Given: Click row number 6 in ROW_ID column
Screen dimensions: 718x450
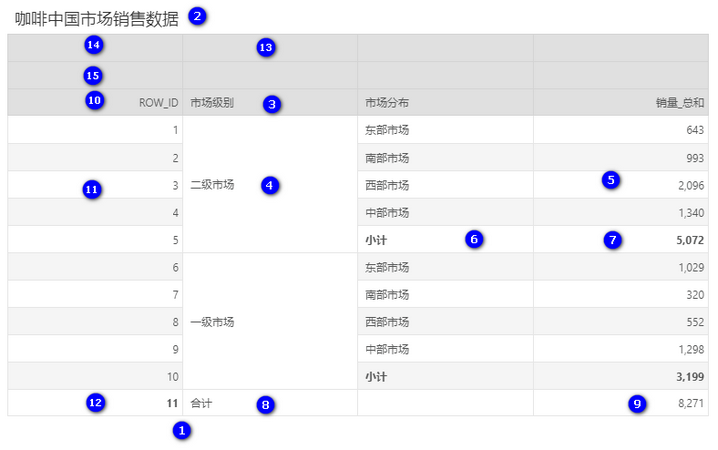Looking at the screenshot, I should pyautogui.click(x=175, y=267).
